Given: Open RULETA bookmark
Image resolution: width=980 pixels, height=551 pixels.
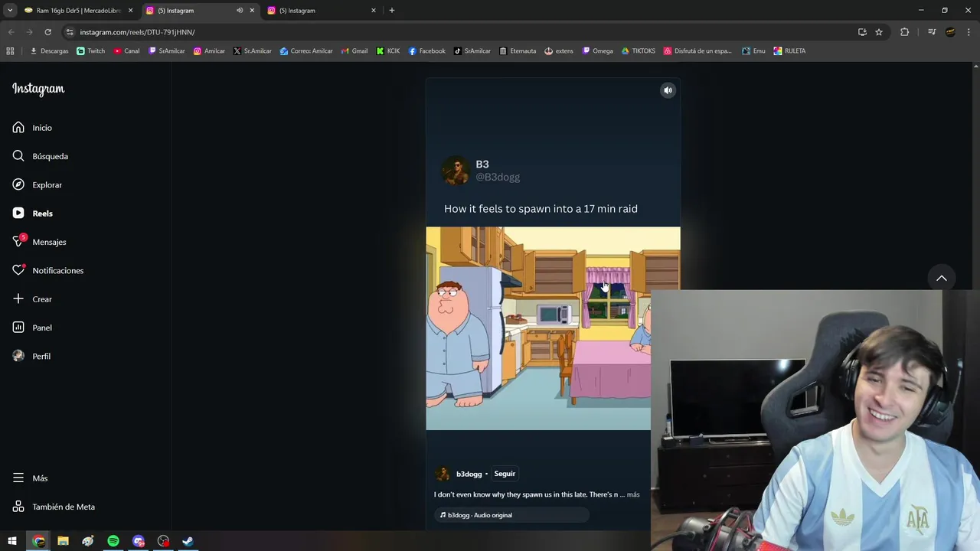Looking at the screenshot, I should point(789,51).
